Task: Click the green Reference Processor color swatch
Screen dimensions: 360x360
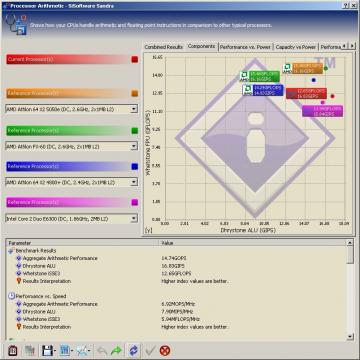Action: coord(135,131)
